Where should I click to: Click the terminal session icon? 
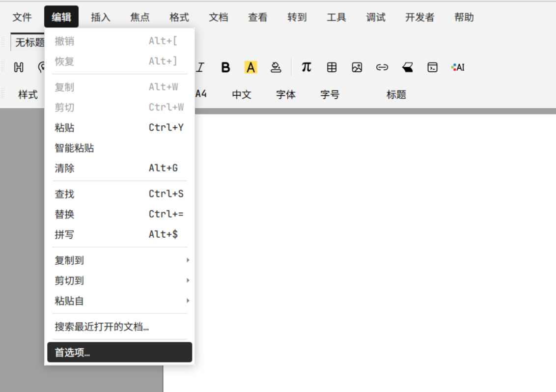click(x=432, y=68)
